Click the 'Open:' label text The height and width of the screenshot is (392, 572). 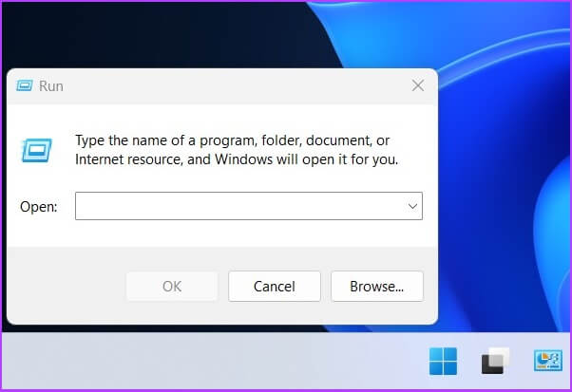tap(39, 207)
